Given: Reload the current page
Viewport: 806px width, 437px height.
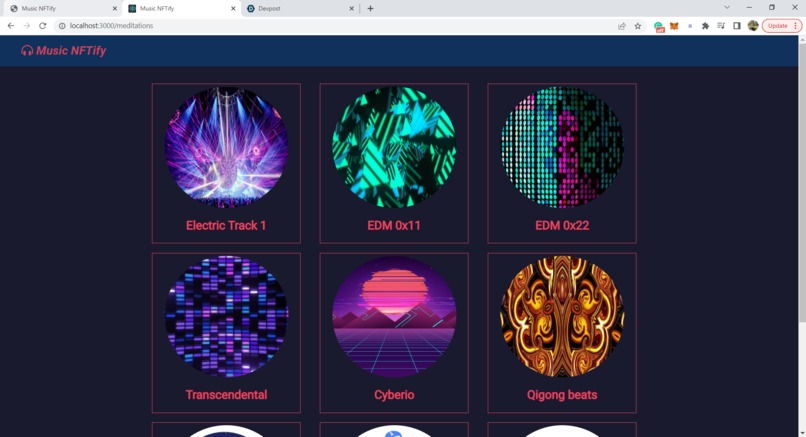Looking at the screenshot, I should 43,26.
